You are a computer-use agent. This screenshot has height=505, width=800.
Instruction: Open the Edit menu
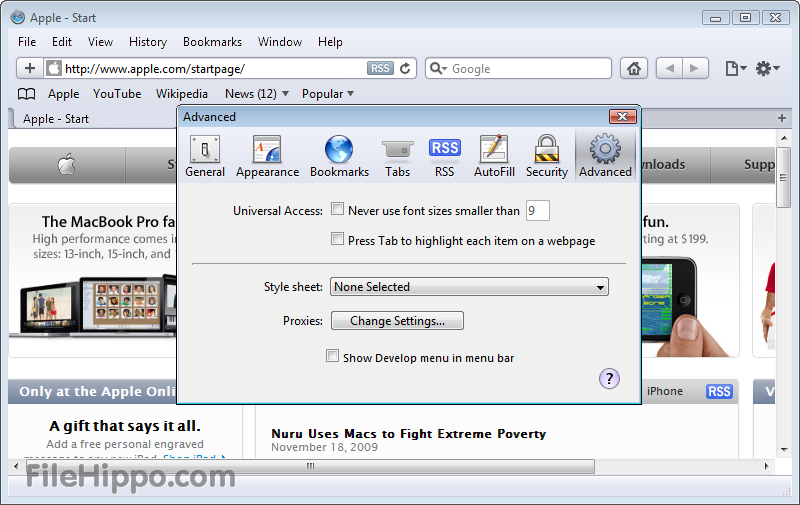click(x=62, y=42)
